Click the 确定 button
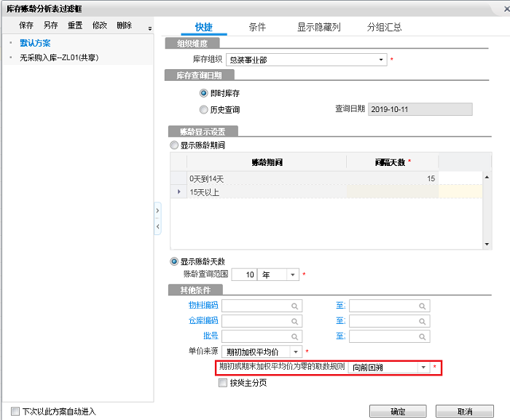 point(398,411)
